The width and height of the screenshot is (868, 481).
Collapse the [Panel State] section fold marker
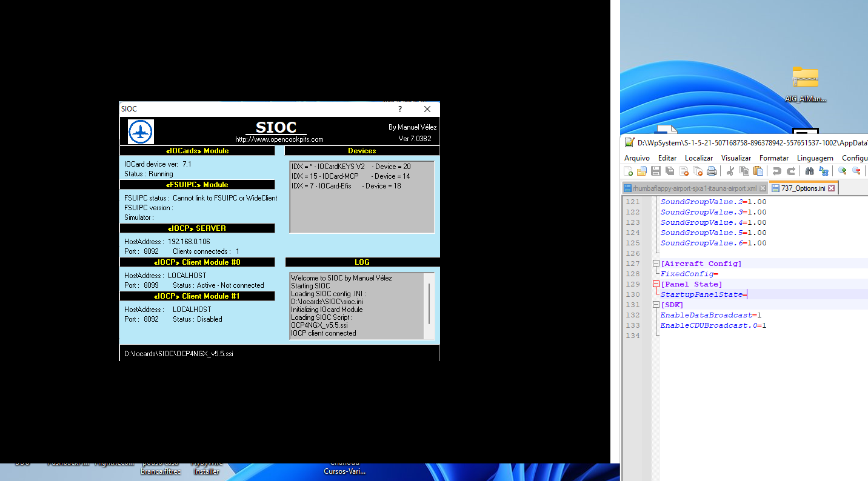click(x=656, y=284)
